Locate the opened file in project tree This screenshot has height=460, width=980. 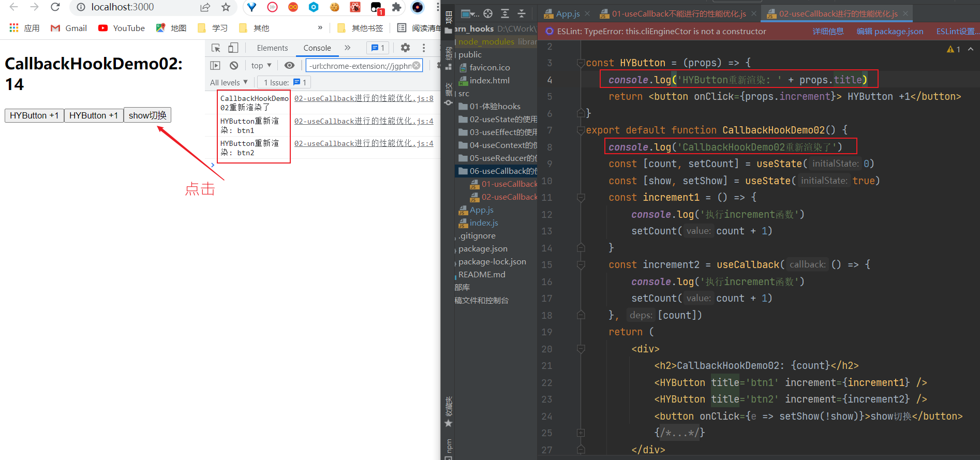488,13
